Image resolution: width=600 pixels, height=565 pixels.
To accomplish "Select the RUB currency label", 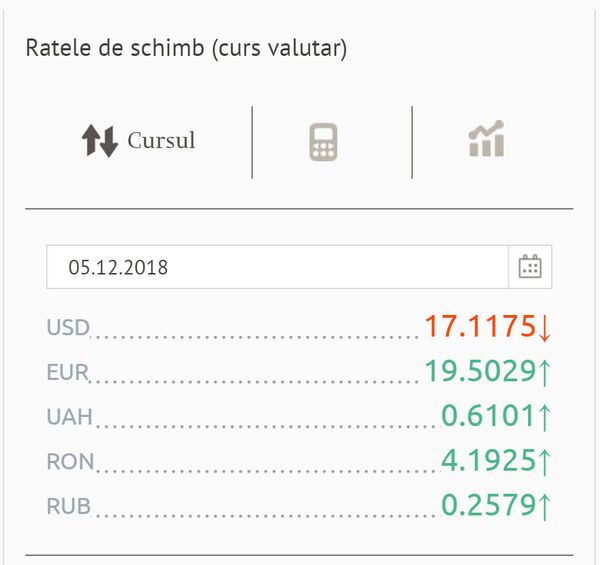I will coord(69,507).
